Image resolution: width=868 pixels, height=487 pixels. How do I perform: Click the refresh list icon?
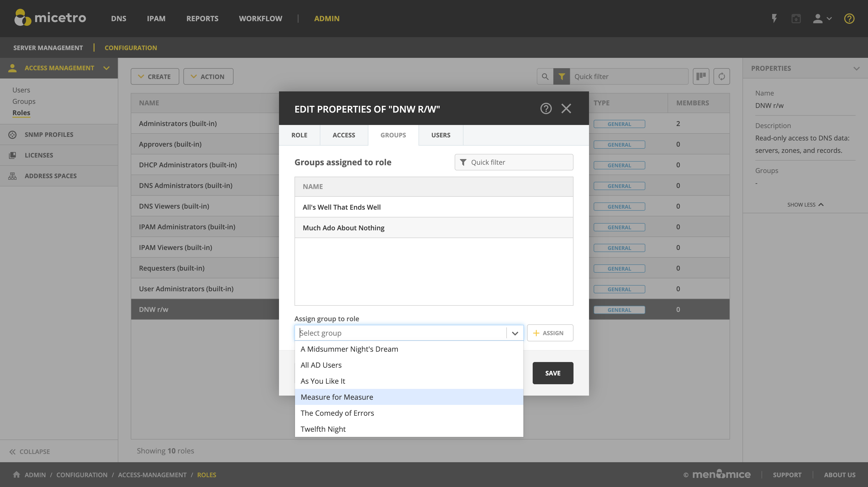click(722, 76)
